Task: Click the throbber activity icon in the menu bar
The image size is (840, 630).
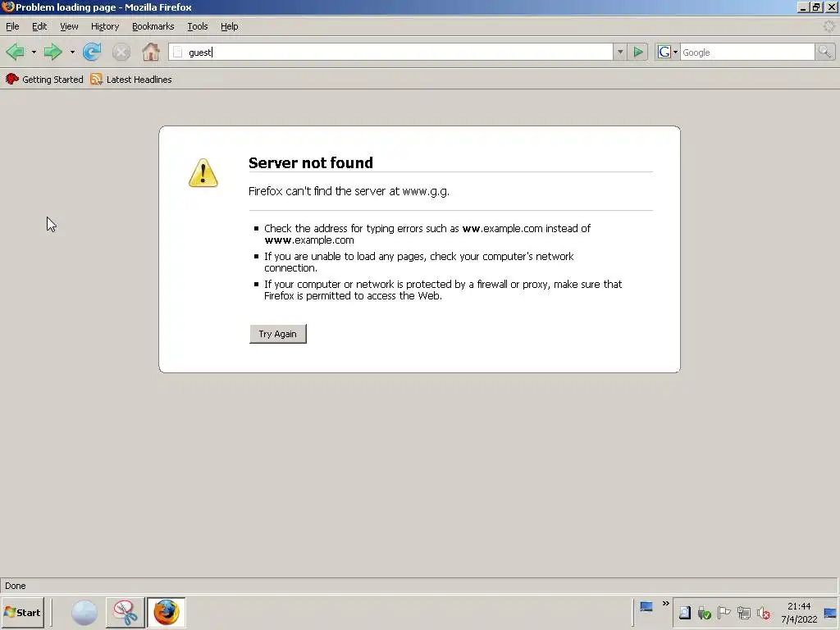Action: click(x=829, y=26)
